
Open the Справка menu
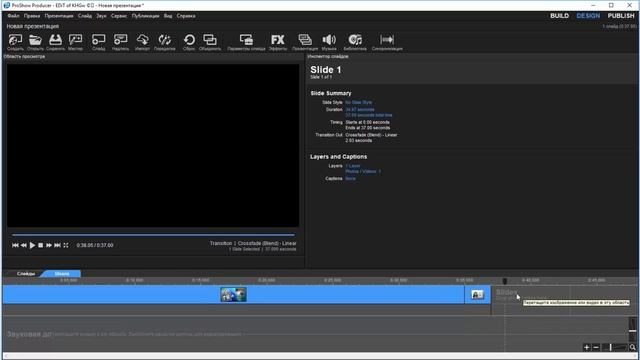tap(186, 16)
